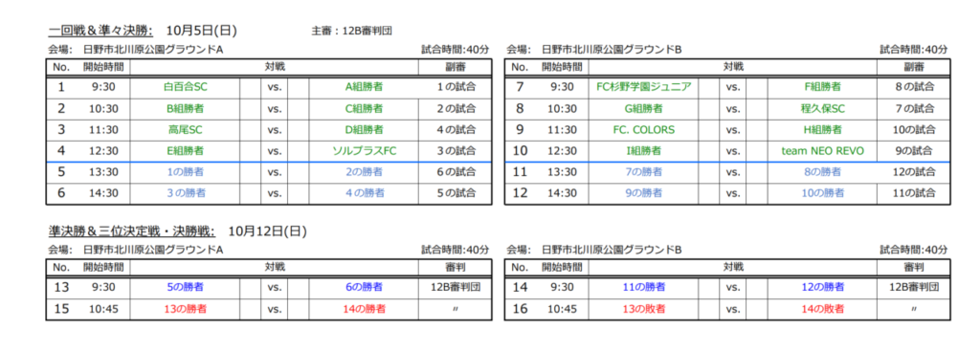Click the 副審 header in Ground A table

455,67
